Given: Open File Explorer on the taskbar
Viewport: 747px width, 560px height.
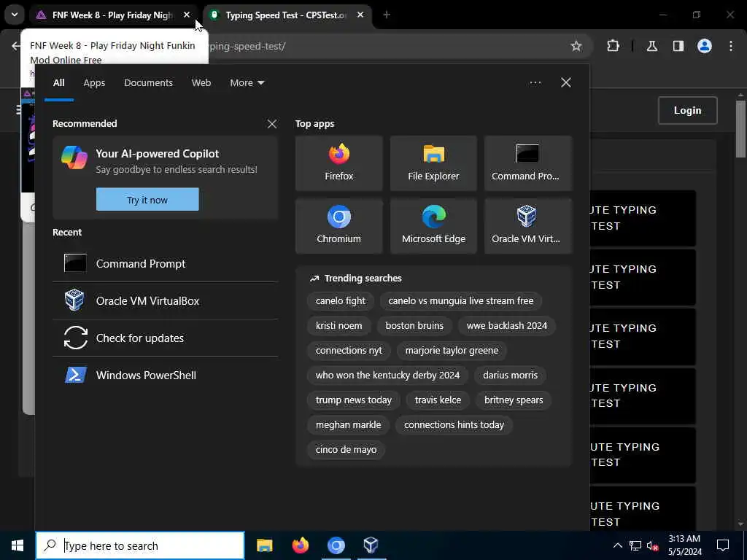Looking at the screenshot, I should click(264, 545).
